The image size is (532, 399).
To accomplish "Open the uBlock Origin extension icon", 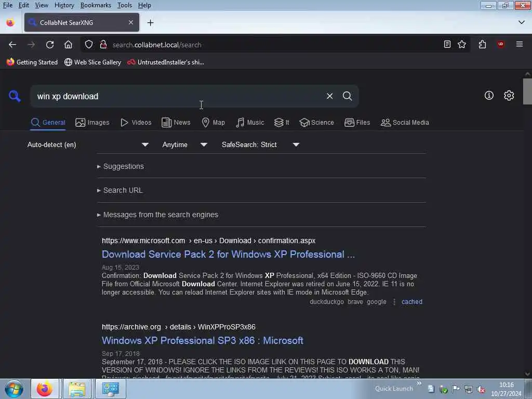I will [501, 44].
